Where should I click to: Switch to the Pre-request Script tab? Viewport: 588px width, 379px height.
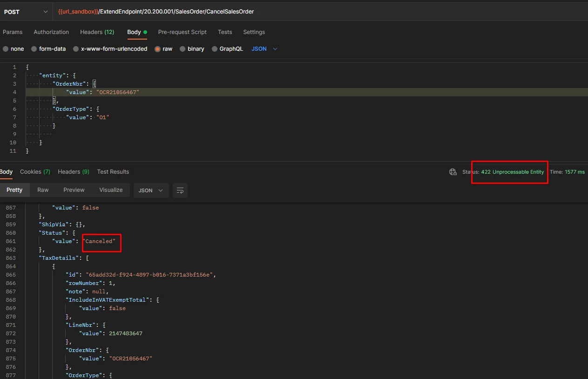(182, 32)
